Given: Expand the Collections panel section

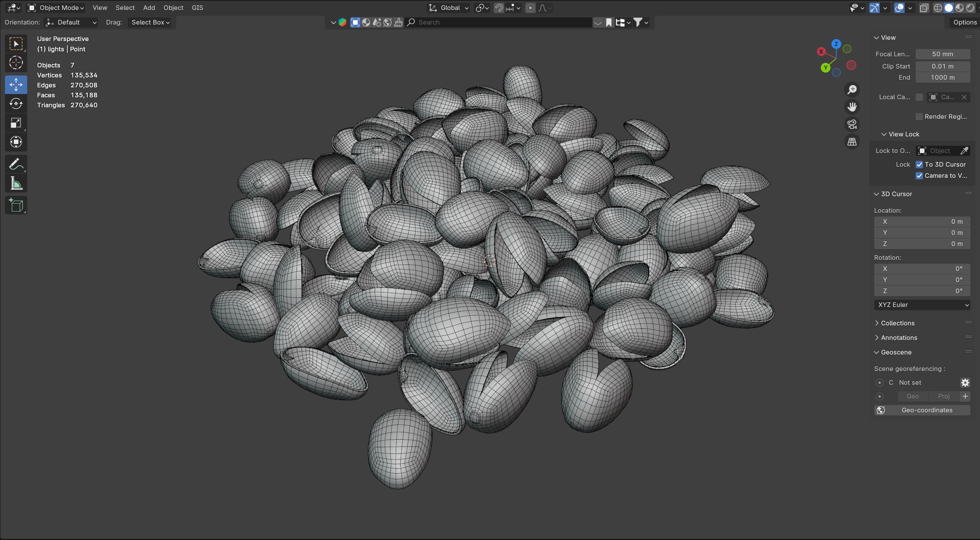Looking at the screenshot, I should point(898,323).
